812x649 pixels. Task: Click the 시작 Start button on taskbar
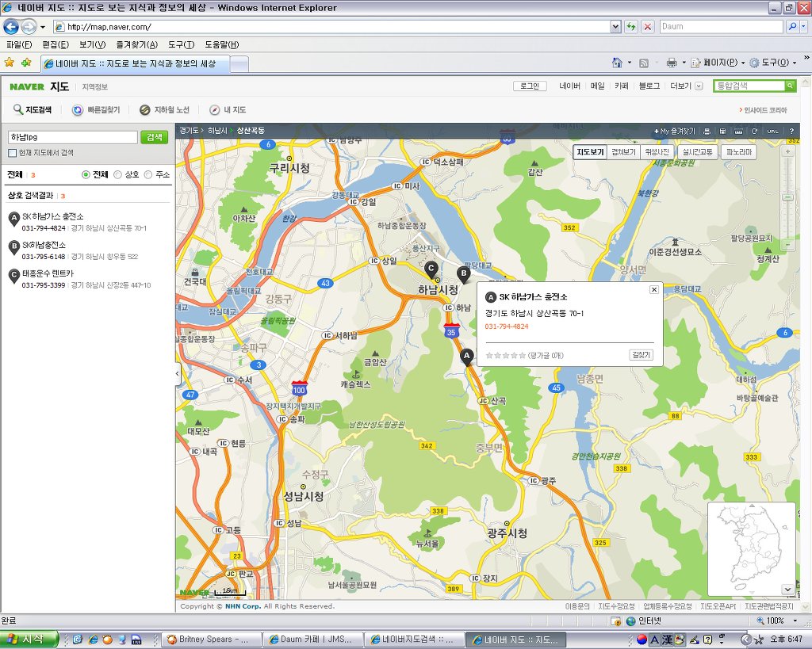[29, 639]
